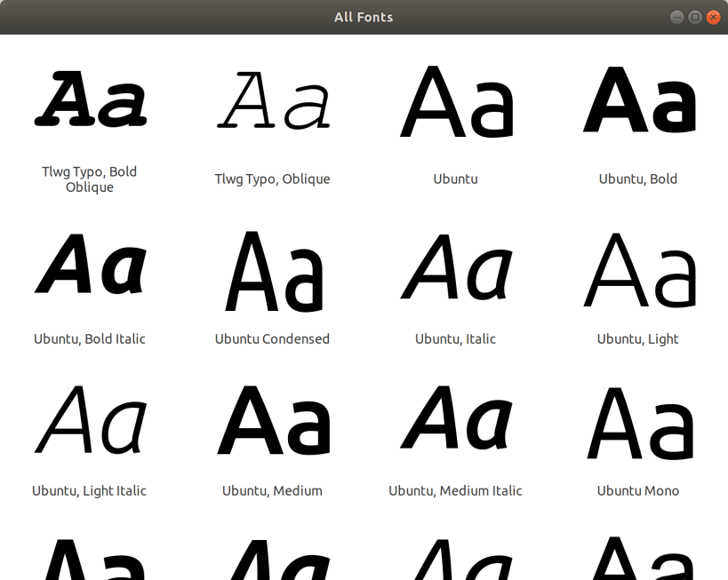728x580 pixels.
Task: Open the Ubuntu Light Italic font preview
Action: [x=91, y=419]
